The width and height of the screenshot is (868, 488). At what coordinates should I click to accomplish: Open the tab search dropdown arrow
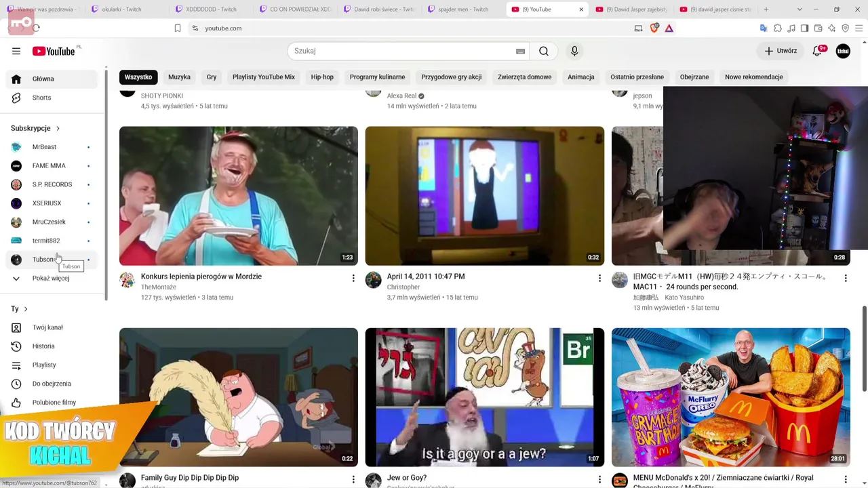click(800, 9)
